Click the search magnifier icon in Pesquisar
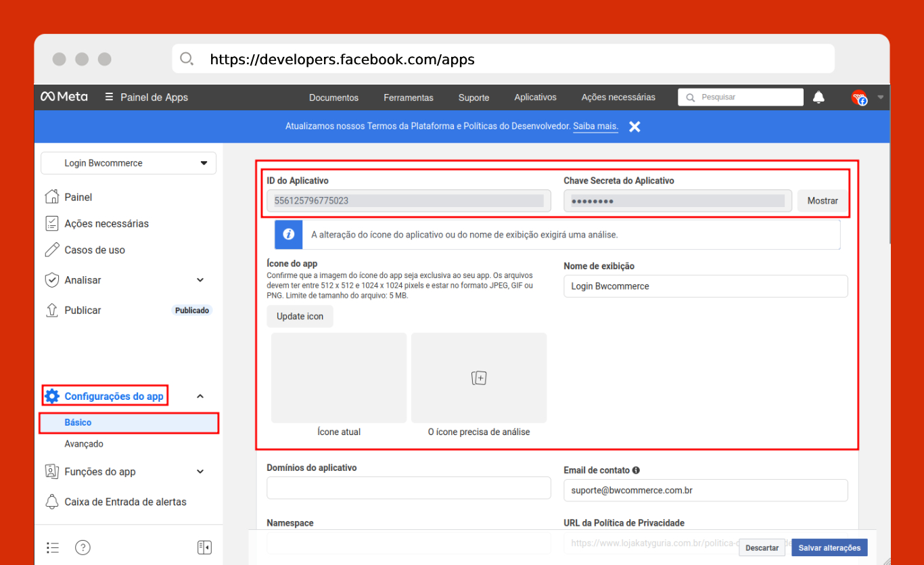The width and height of the screenshot is (924, 565). [691, 97]
